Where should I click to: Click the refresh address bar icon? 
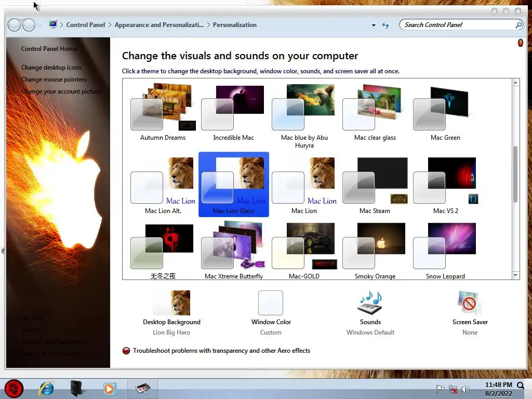pyautogui.click(x=385, y=25)
